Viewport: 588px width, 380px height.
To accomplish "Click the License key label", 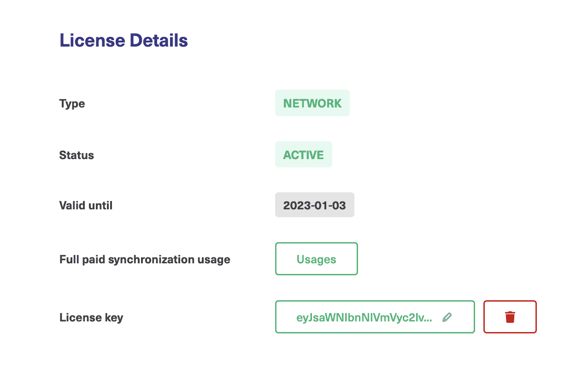I will coord(91,317).
